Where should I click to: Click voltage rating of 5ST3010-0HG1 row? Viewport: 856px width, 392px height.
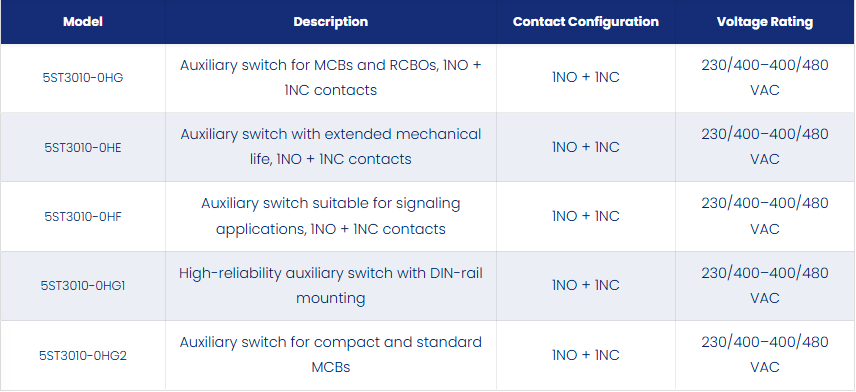[765, 286]
